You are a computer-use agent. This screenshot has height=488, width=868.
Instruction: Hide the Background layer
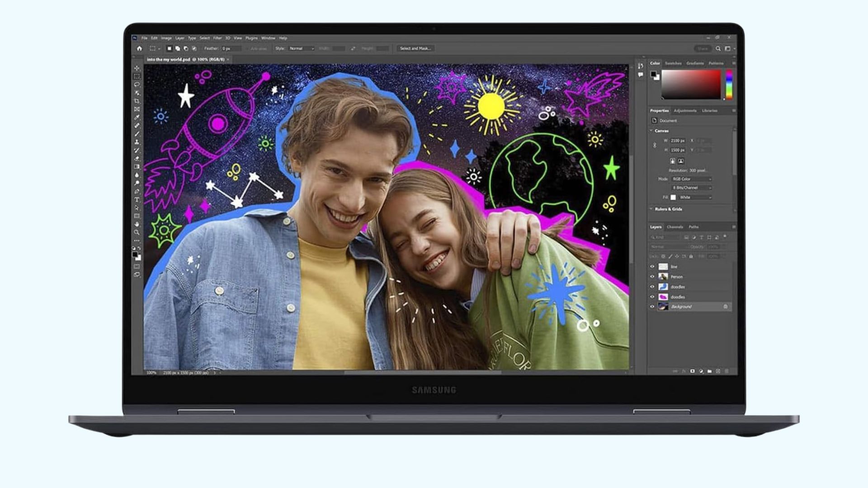[652, 307]
